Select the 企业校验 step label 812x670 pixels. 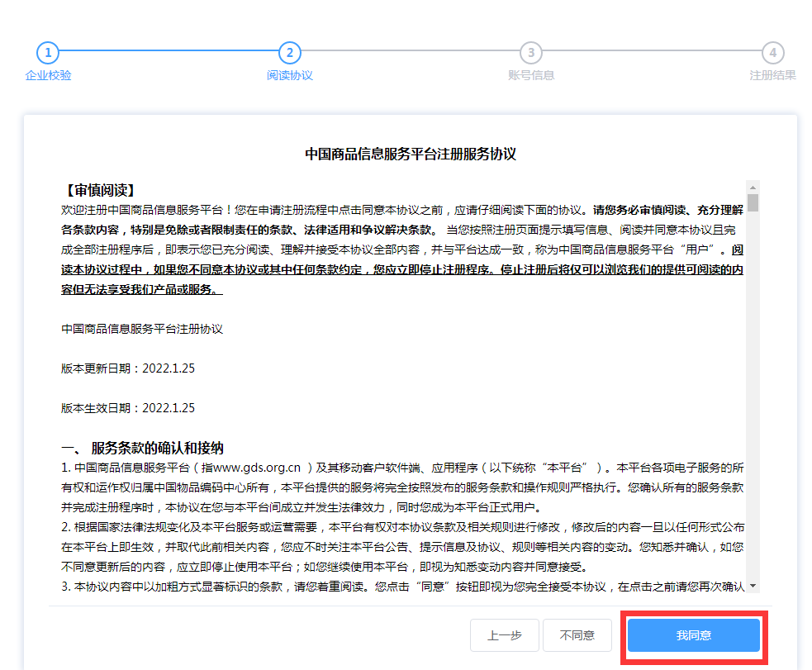pos(48,76)
